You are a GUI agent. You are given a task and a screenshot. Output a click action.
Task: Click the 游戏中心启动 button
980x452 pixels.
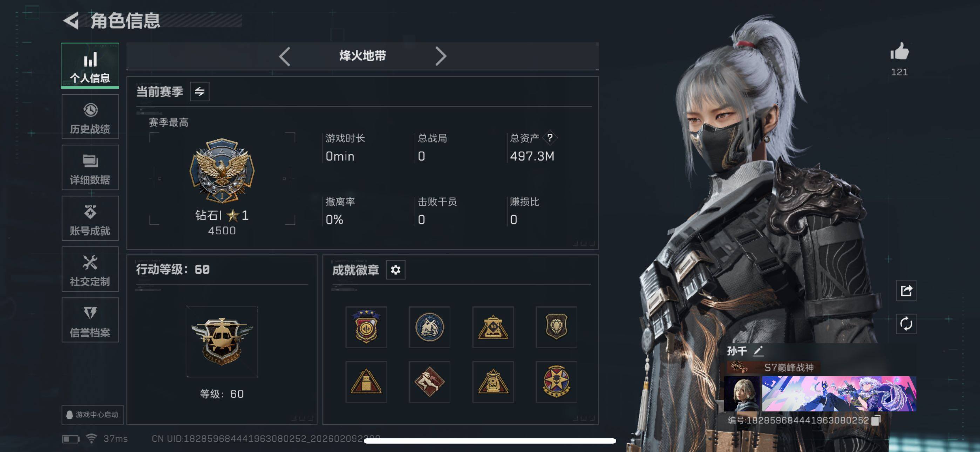click(93, 414)
